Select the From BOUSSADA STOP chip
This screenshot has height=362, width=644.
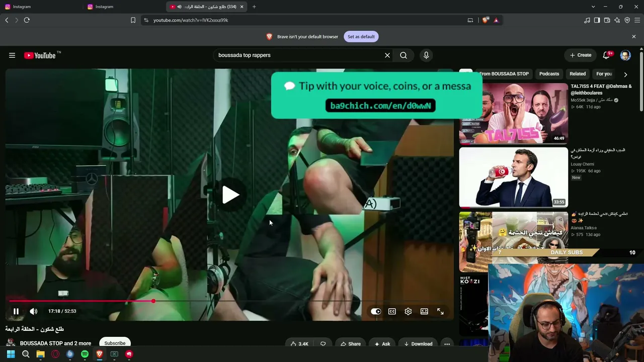pyautogui.click(x=504, y=74)
